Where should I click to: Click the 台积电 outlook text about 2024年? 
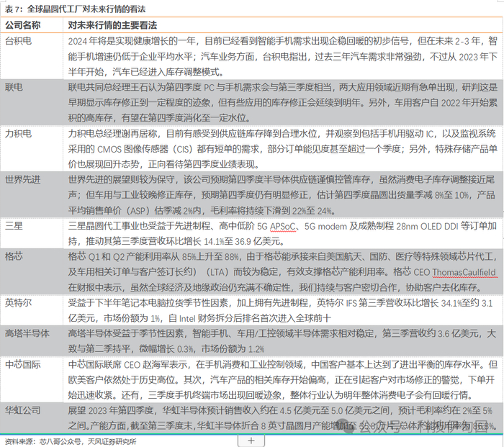click(282, 56)
